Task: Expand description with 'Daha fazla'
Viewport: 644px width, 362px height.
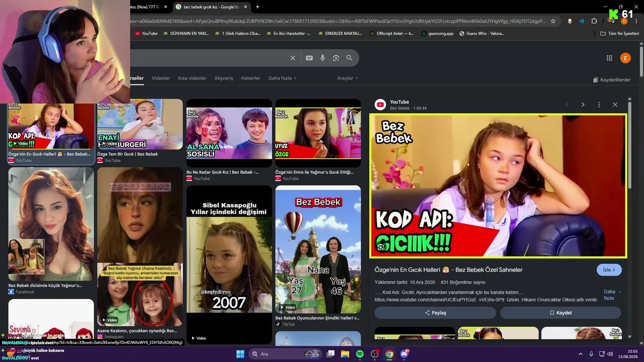Action: click(612, 295)
